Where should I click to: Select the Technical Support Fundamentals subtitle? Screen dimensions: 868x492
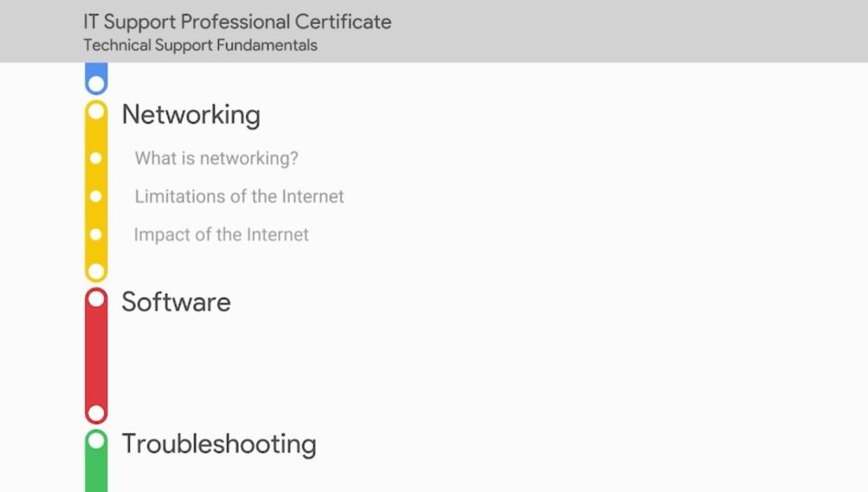click(200, 44)
